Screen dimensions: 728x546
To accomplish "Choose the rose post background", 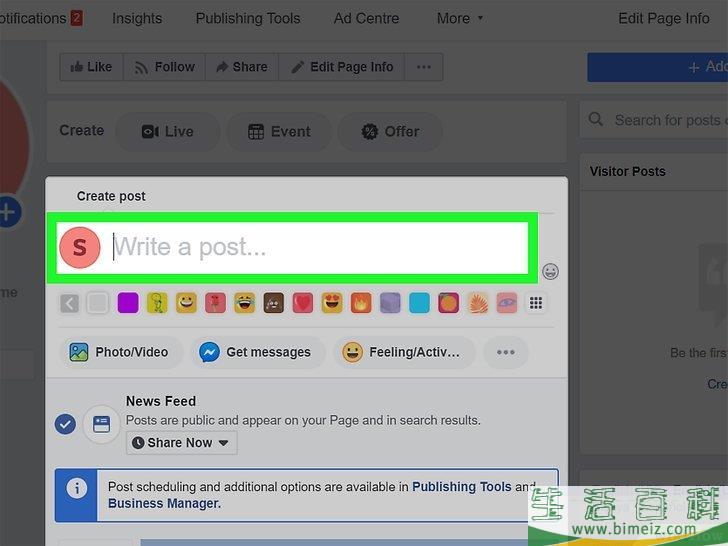I will coord(215,303).
